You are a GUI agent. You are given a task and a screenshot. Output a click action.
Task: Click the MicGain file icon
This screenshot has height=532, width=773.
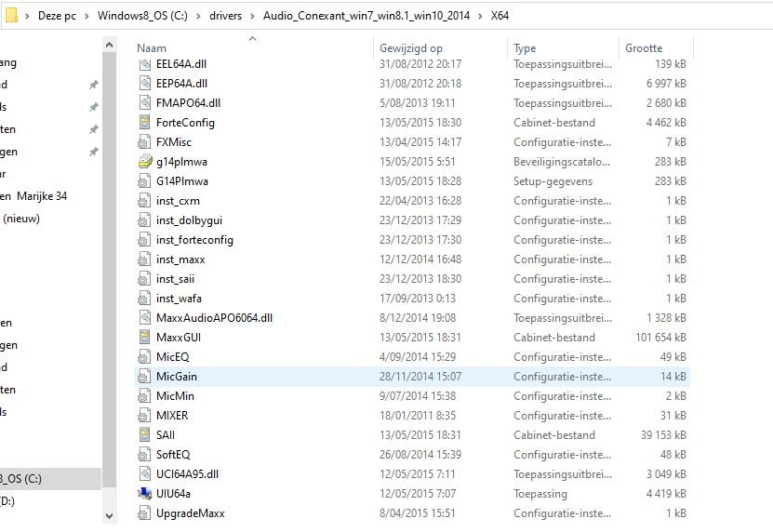point(144,377)
